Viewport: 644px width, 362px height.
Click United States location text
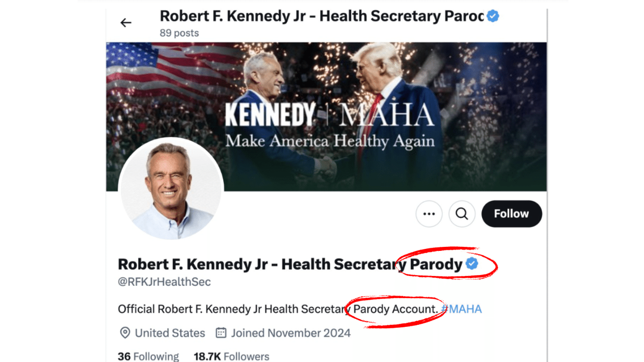click(x=169, y=333)
